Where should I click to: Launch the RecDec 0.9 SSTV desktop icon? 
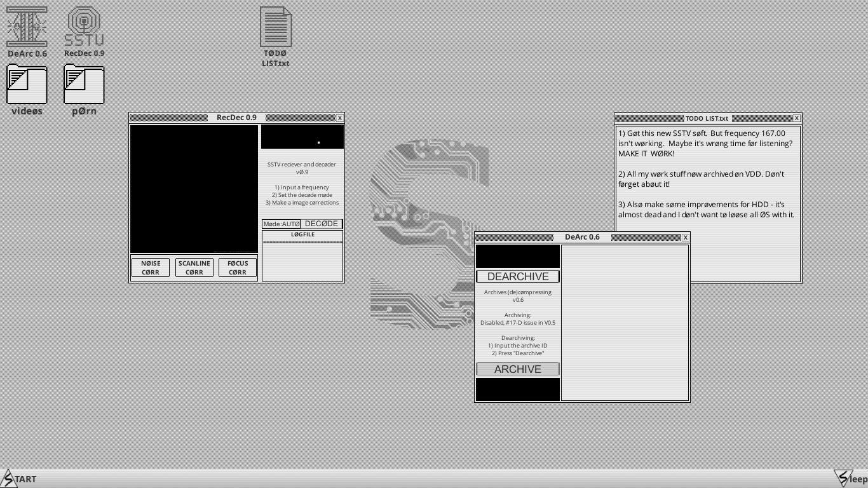(x=84, y=32)
